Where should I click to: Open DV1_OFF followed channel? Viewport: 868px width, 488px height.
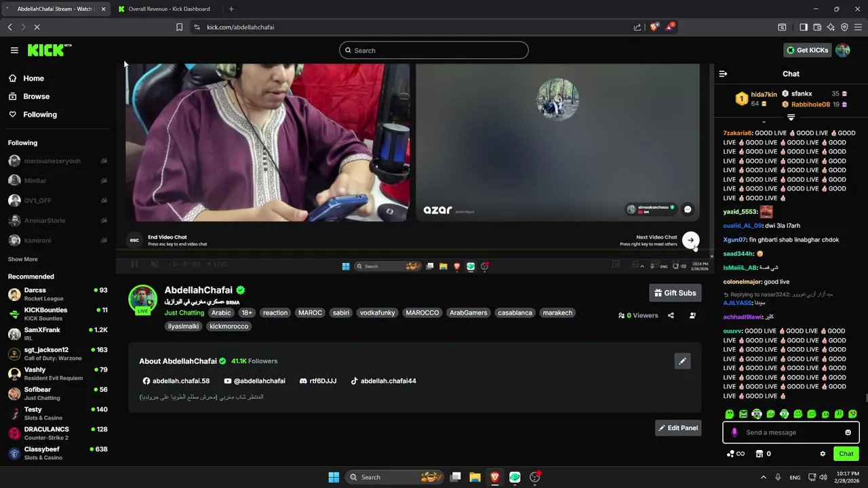point(58,201)
